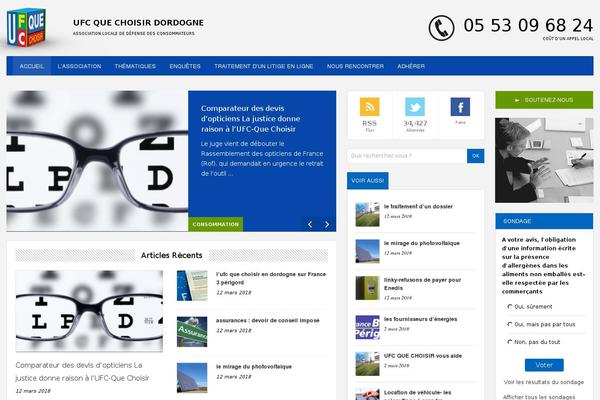Click eyeglasses thumbnail in Articles Récents
This screenshot has height=400, width=600.
coord(89,311)
